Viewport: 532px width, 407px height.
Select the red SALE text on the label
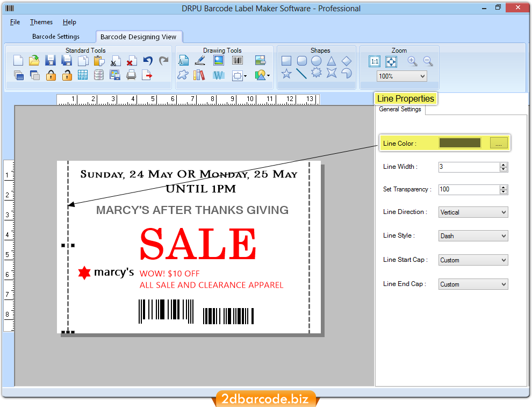(x=198, y=244)
